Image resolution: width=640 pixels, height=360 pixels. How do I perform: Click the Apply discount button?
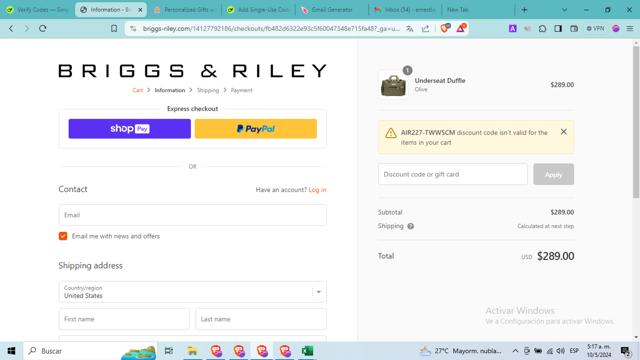(553, 174)
